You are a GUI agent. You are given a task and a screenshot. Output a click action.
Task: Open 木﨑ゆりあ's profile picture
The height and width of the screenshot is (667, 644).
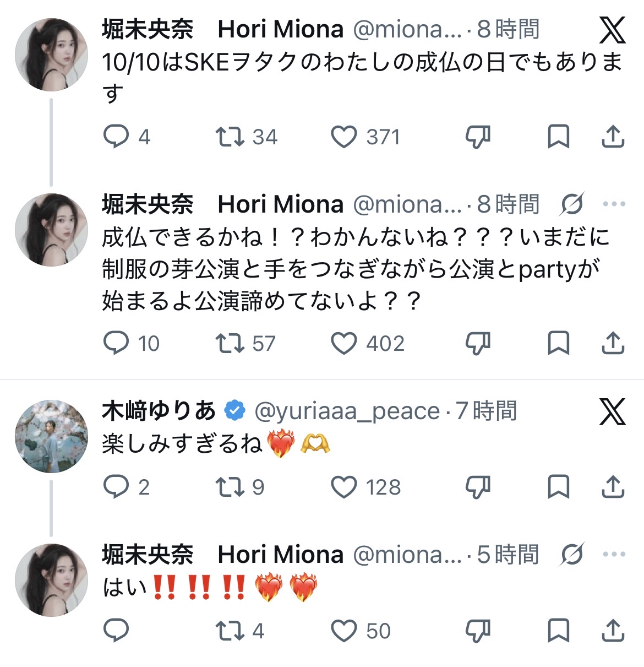click(51, 436)
